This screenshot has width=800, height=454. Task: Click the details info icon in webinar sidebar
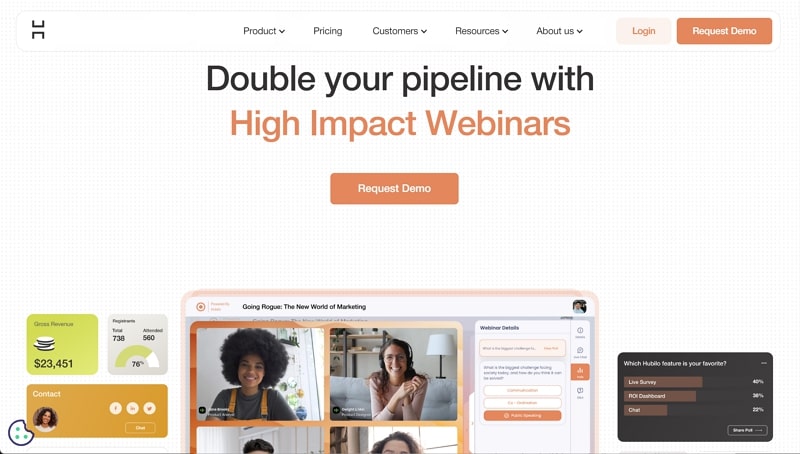pos(580,332)
